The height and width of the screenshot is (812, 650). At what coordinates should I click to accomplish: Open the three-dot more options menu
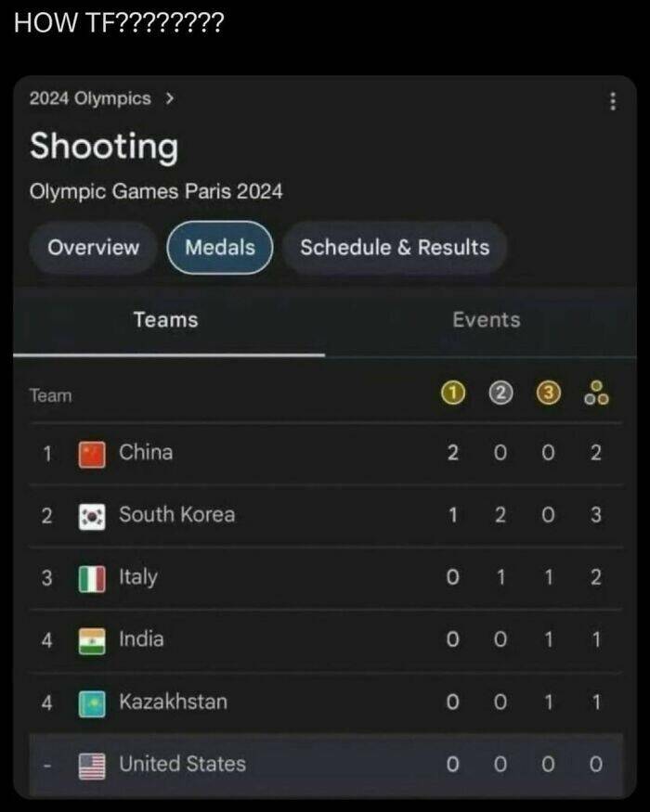coord(612,101)
